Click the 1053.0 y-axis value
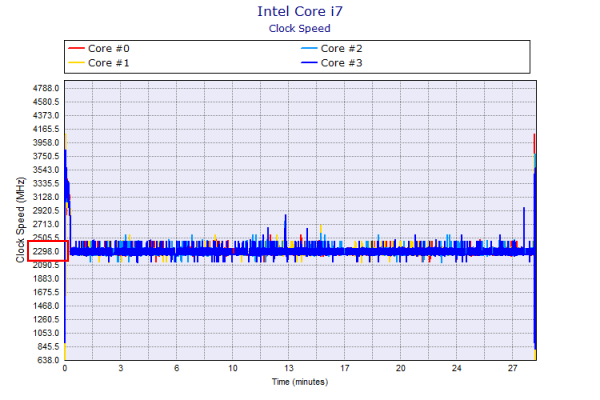The width and height of the screenshot is (600, 400). point(46,333)
